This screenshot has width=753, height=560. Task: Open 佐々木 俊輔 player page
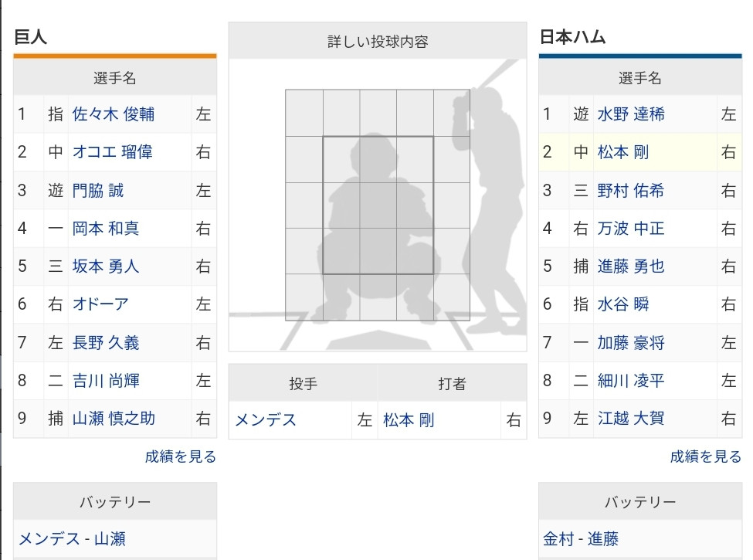point(114,114)
